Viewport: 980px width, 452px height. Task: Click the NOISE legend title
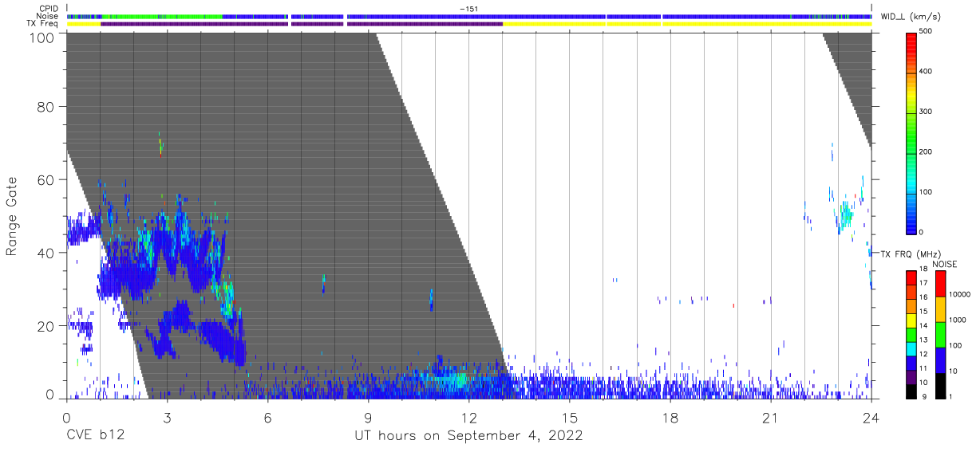point(944,264)
